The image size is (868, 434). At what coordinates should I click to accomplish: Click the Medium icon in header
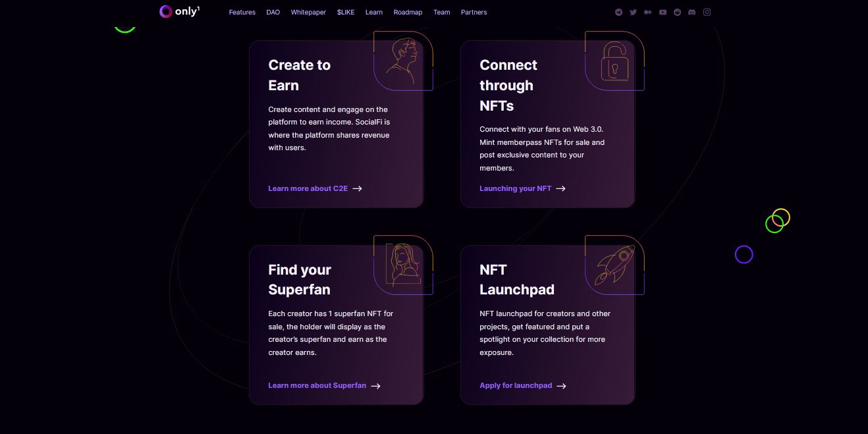click(x=648, y=12)
